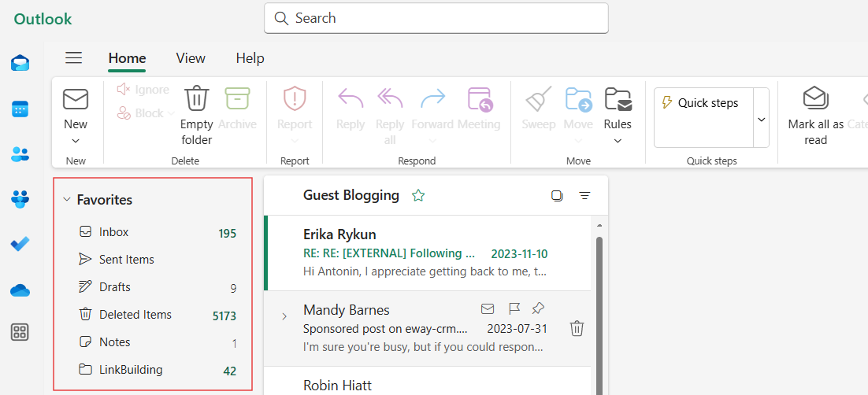Open the Move dropdown arrow
The width and height of the screenshot is (868, 395).
pyautogui.click(x=578, y=141)
